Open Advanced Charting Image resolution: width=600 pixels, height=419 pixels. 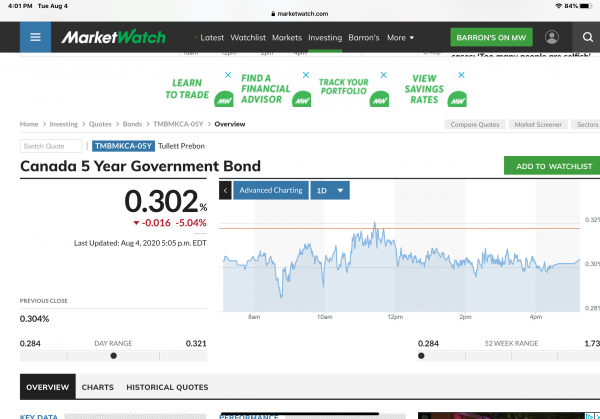tap(270, 190)
